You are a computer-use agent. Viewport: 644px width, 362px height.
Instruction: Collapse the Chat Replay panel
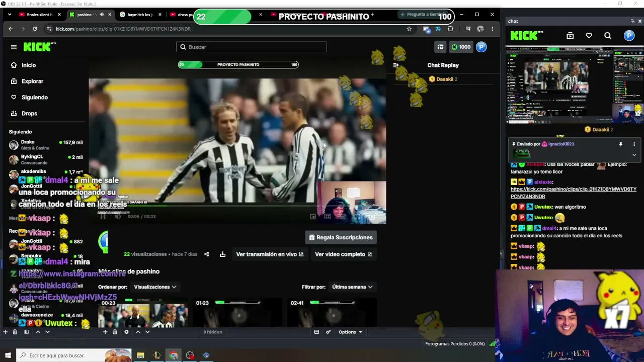pyautogui.click(x=396, y=65)
